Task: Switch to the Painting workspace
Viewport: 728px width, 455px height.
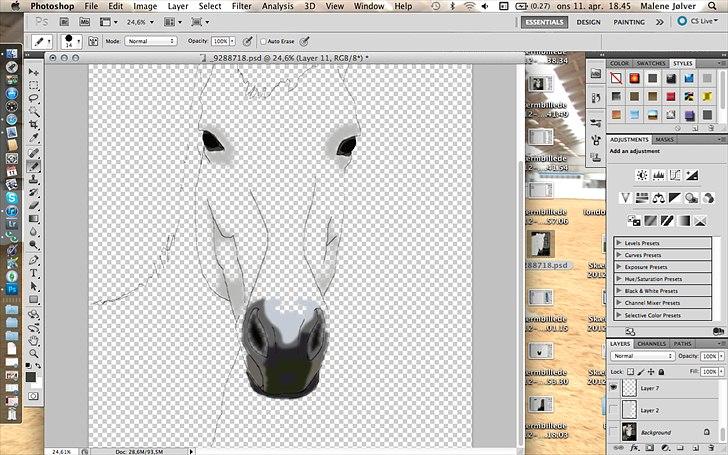Action: tap(628, 21)
